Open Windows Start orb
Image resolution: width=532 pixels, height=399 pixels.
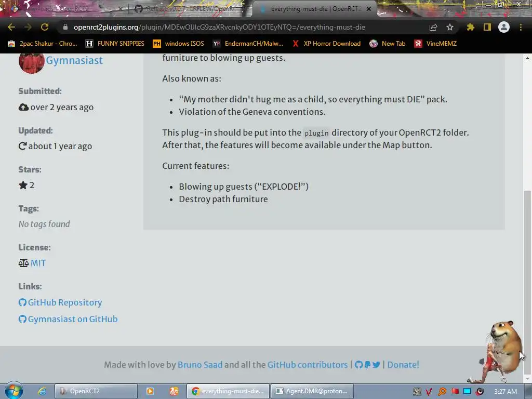tap(14, 391)
